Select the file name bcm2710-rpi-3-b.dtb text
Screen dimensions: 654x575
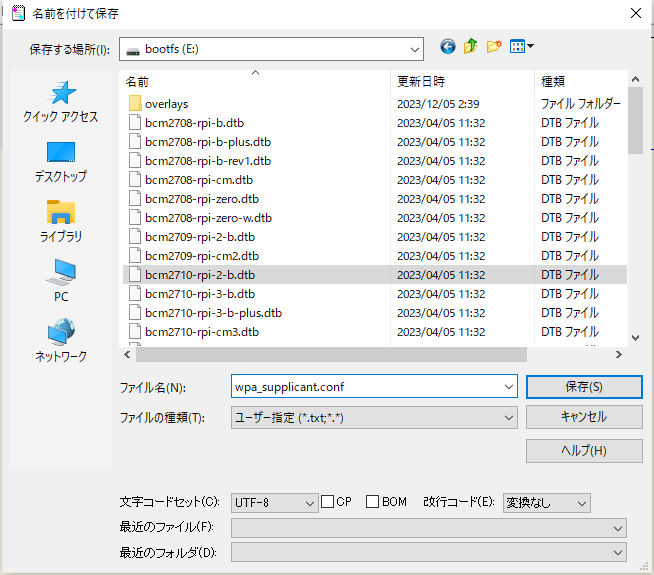pyautogui.click(x=200, y=294)
